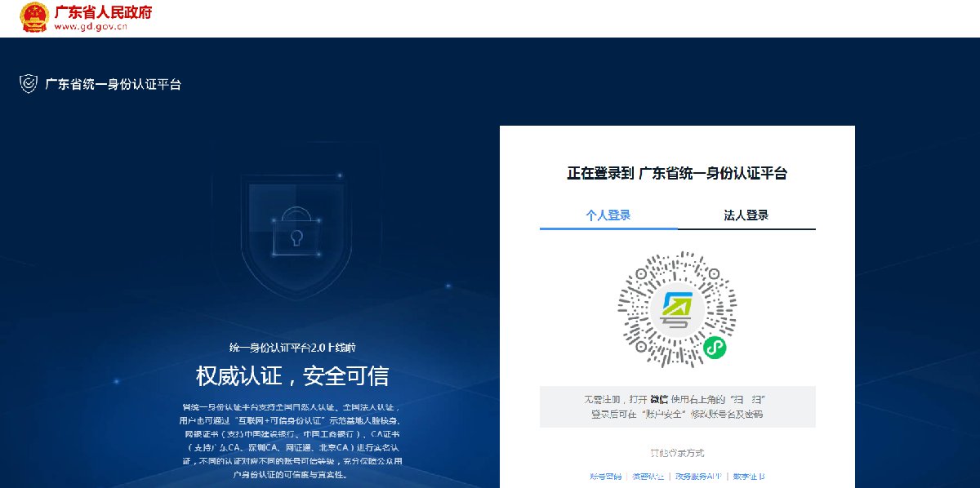Click the login QR code image

point(677,309)
